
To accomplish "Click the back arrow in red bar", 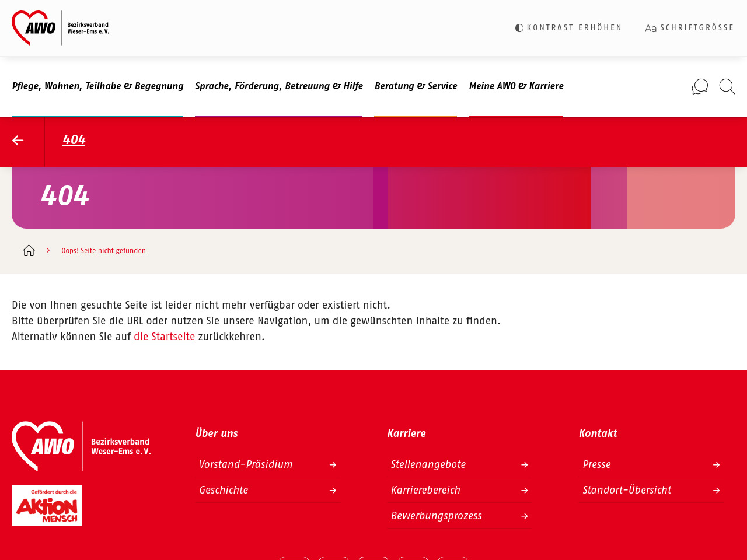I will pyautogui.click(x=18, y=141).
